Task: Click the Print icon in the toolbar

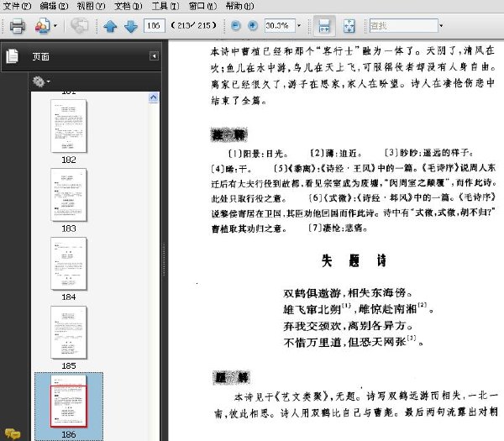Action: 18,26
